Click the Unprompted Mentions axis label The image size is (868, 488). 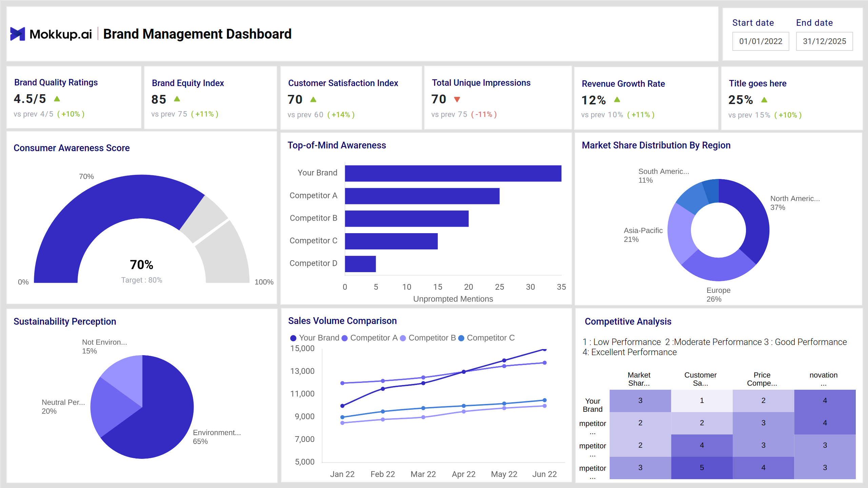tap(453, 299)
